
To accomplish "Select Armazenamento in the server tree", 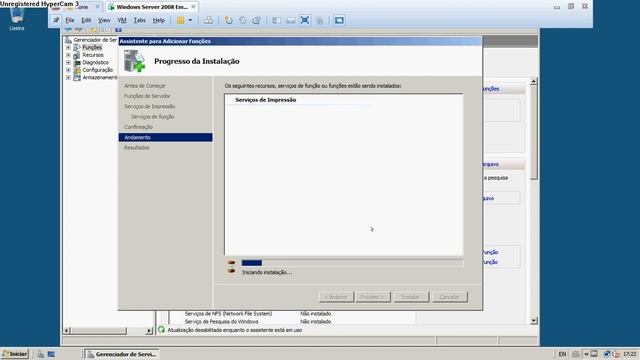I will coord(100,77).
